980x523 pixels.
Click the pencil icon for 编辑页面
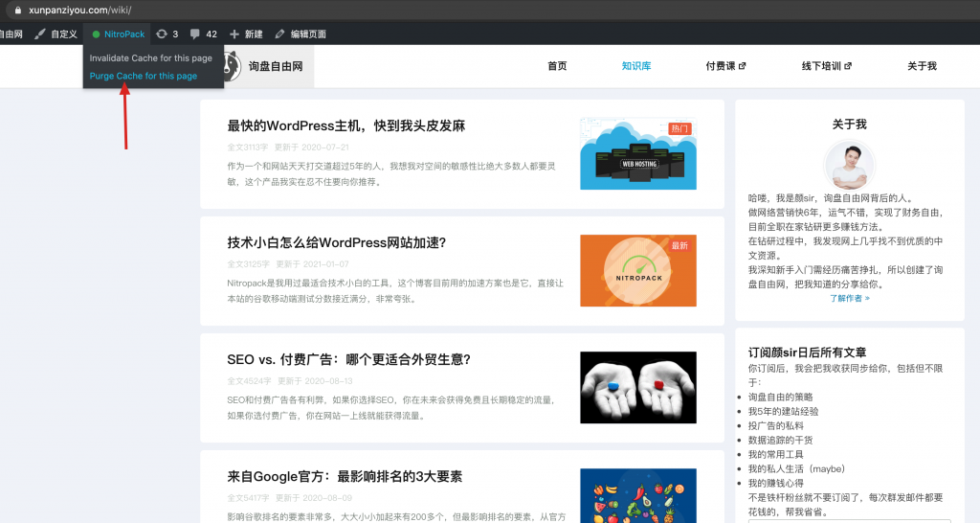pos(279,34)
